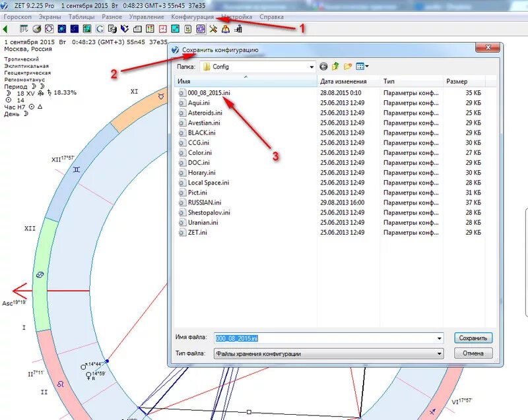Click the purple zodiac wheel toolbar icon

201,29
